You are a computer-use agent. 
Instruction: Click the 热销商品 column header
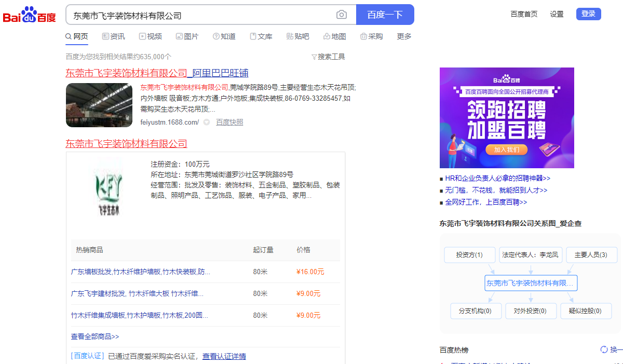coord(89,250)
